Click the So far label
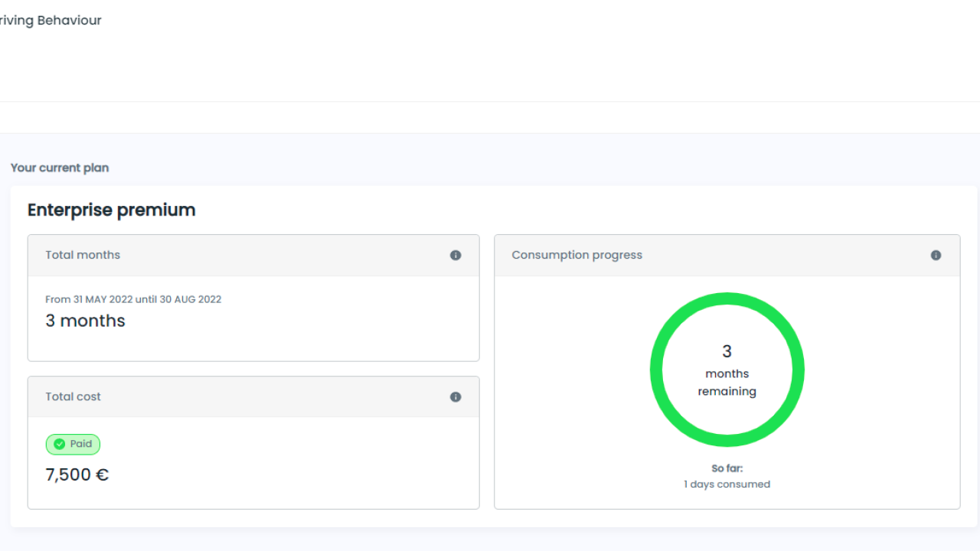 pyautogui.click(x=727, y=468)
